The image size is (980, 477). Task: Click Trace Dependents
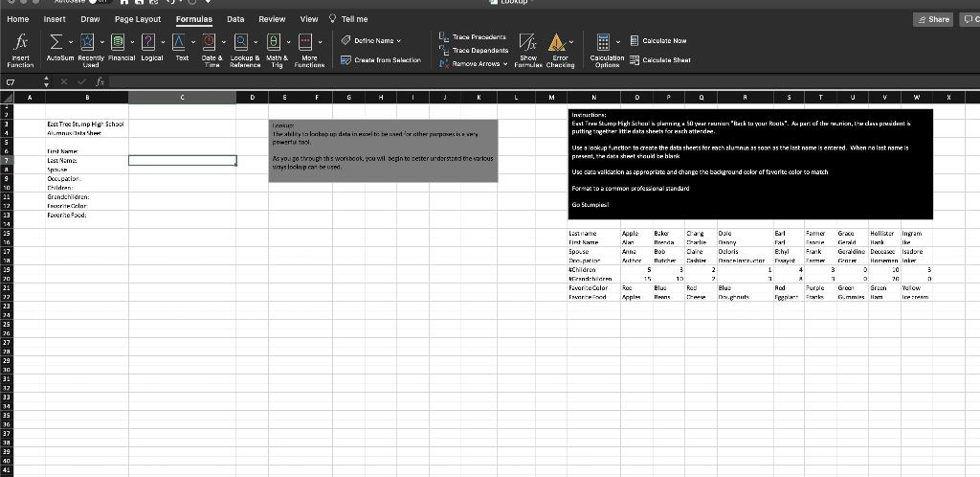coord(474,51)
